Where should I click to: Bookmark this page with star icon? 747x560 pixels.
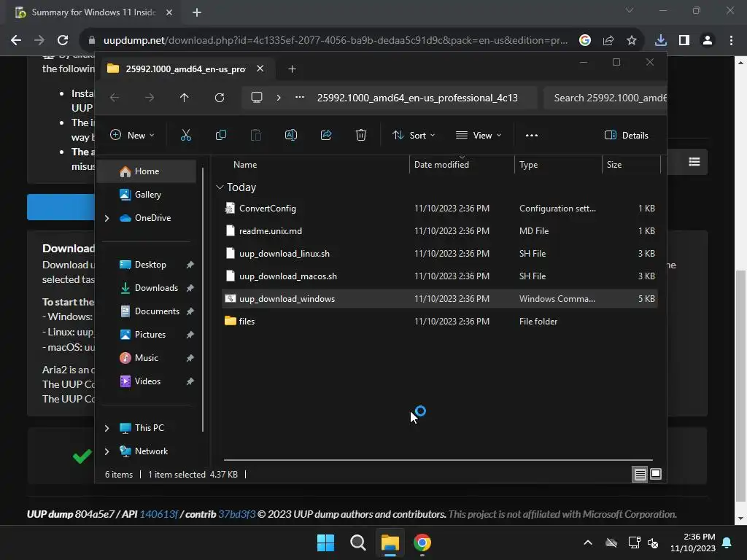tap(632, 40)
